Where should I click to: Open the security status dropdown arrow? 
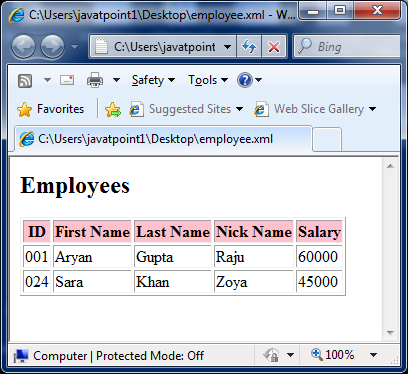(x=290, y=355)
